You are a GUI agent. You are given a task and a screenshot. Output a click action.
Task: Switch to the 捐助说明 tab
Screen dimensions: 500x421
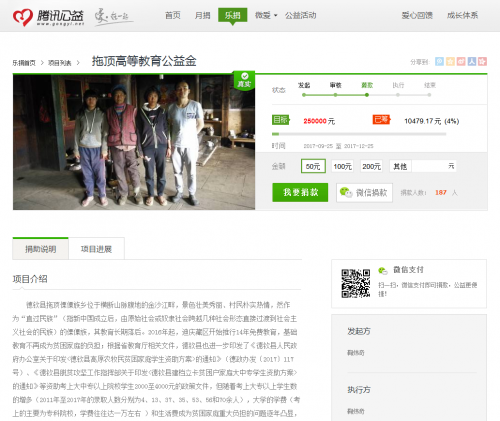[40, 249]
